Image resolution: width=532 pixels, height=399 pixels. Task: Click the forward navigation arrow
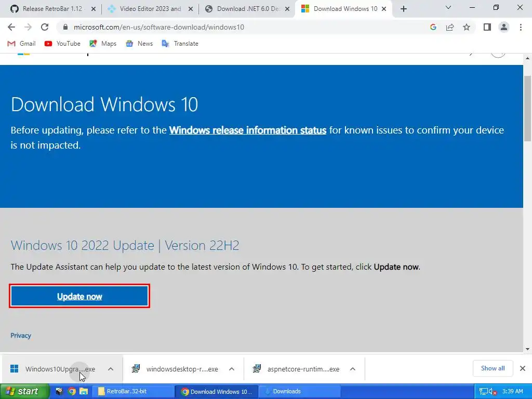point(28,27)
